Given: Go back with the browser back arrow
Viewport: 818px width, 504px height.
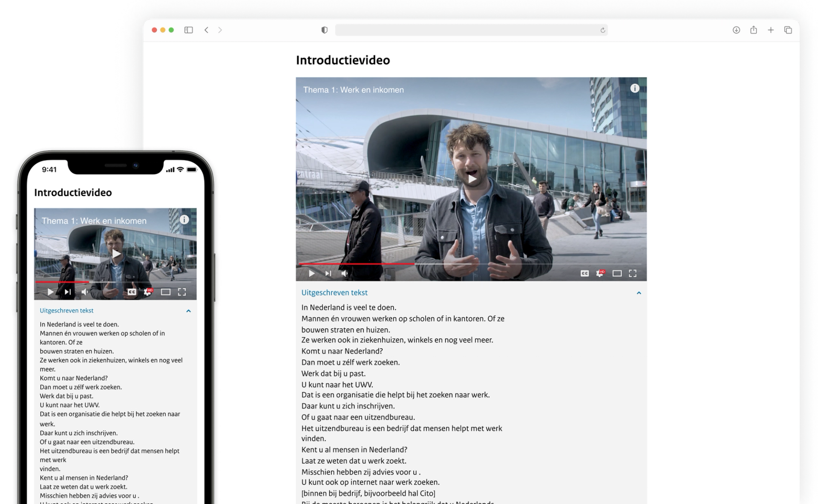Looking at the screenshot, I should (x=207, y=30).
